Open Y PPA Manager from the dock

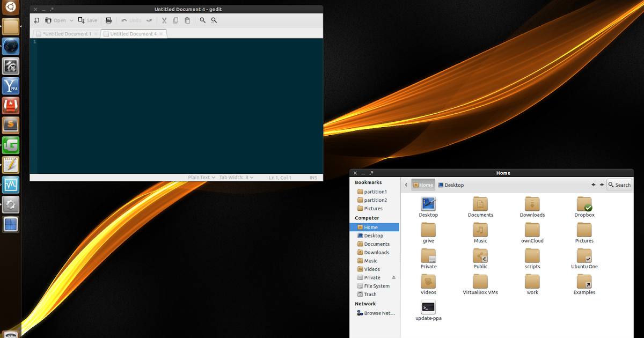click(11, 86)
